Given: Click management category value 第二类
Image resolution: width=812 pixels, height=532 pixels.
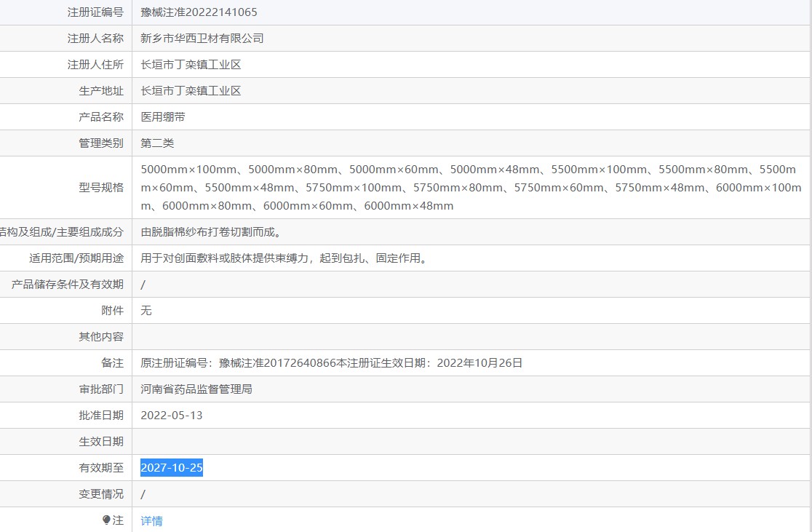Looking at the screenshot, I should [157, 143].
